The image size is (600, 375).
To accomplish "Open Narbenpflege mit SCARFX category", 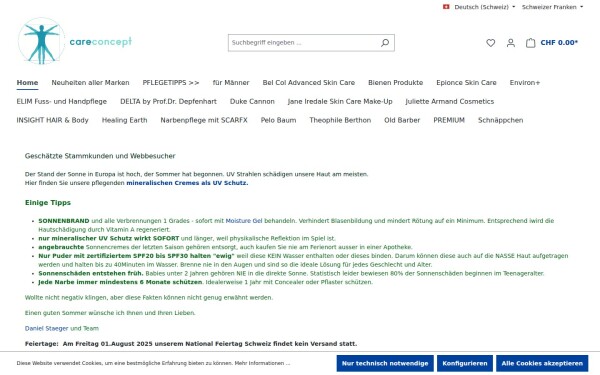I will (204, 120).
